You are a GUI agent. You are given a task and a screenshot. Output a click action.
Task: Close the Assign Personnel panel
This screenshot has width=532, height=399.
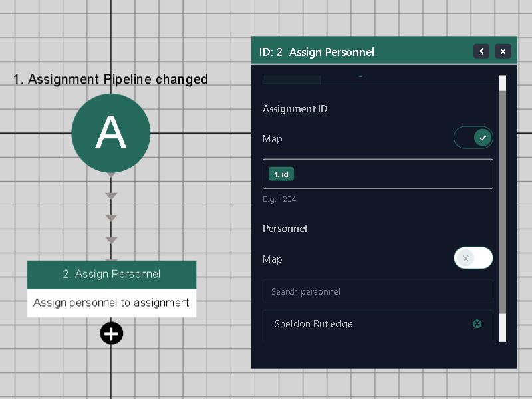pos(503,51)
